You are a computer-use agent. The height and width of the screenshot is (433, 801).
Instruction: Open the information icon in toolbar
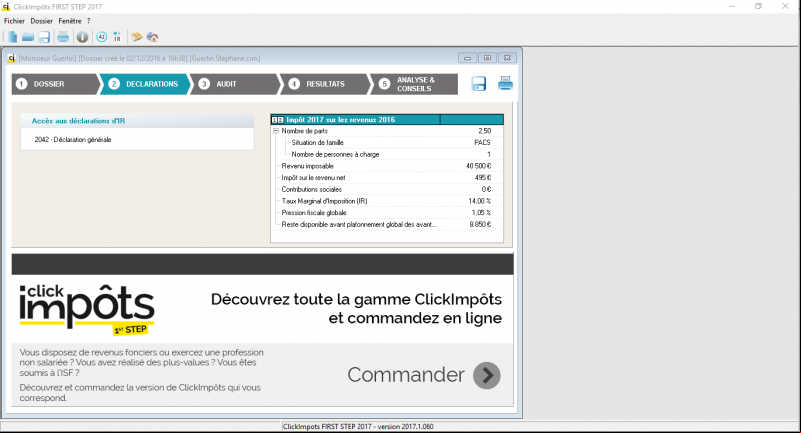tap(82, 37)
